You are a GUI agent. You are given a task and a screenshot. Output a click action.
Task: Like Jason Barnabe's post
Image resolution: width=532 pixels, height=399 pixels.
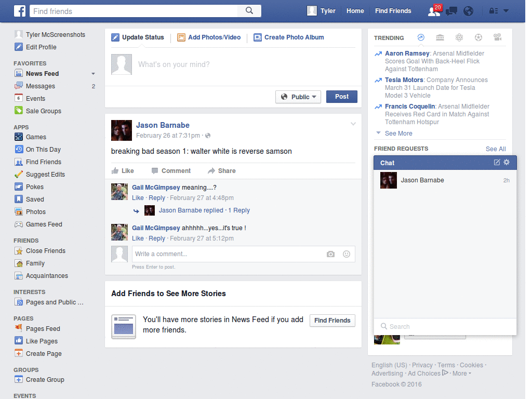(x=123, y=170)
